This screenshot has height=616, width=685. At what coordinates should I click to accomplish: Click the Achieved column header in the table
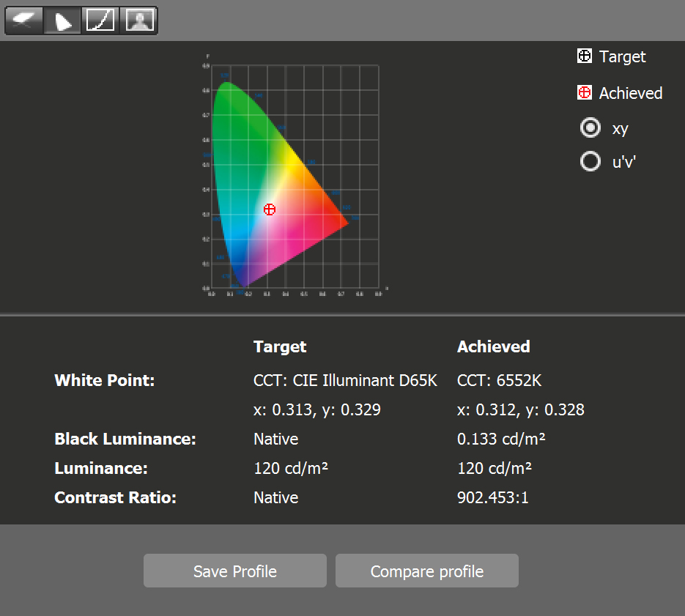point(493,346)
